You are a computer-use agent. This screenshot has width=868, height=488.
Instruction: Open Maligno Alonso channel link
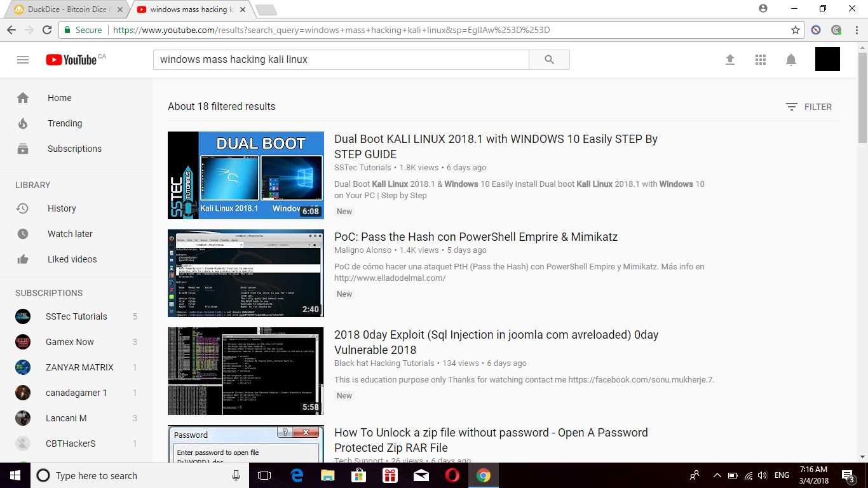point(363,250)
